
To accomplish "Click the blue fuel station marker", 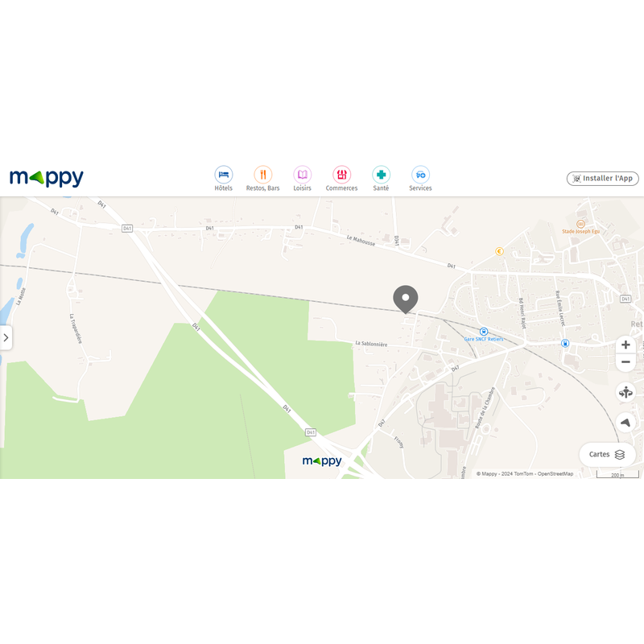I will point(565,343).
